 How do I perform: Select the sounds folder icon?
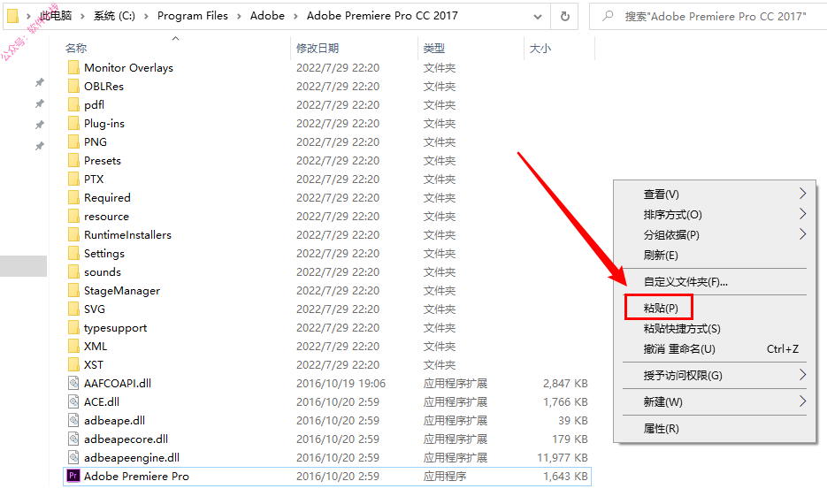point(73,271)
